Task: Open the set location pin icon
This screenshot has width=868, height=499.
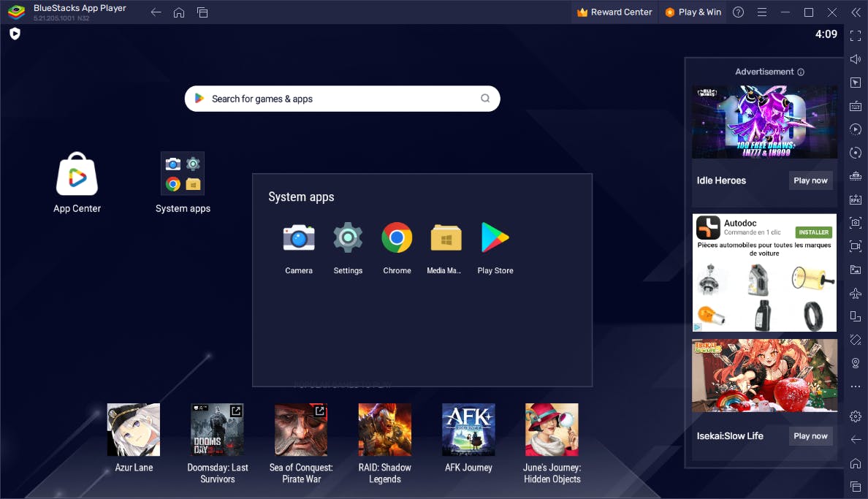Action: coord(856,363)
